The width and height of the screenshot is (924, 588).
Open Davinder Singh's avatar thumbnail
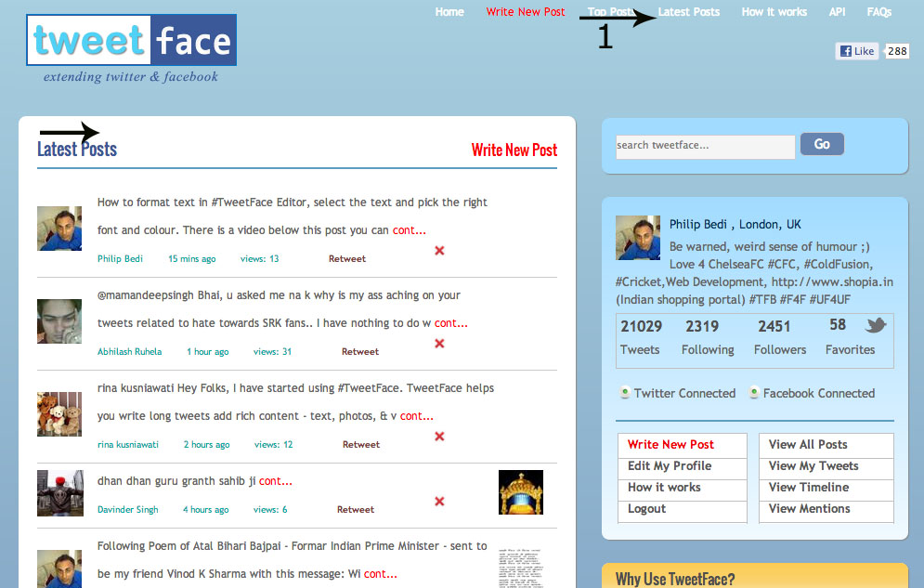click(x=60, y=493)
